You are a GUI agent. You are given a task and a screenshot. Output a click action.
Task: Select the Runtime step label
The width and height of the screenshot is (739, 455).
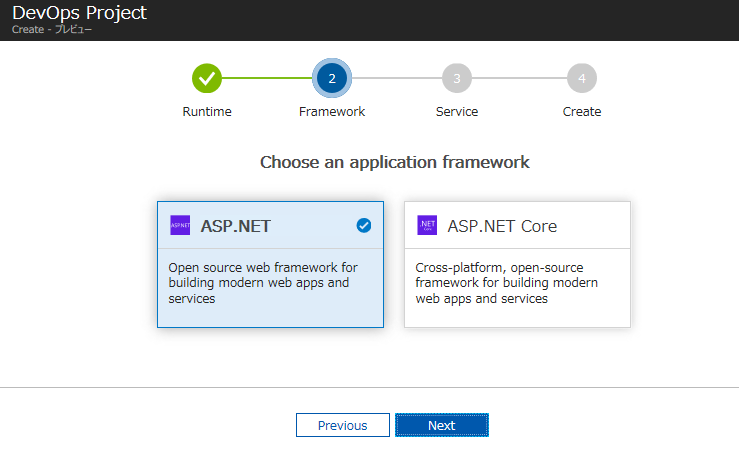pos(207,112)
